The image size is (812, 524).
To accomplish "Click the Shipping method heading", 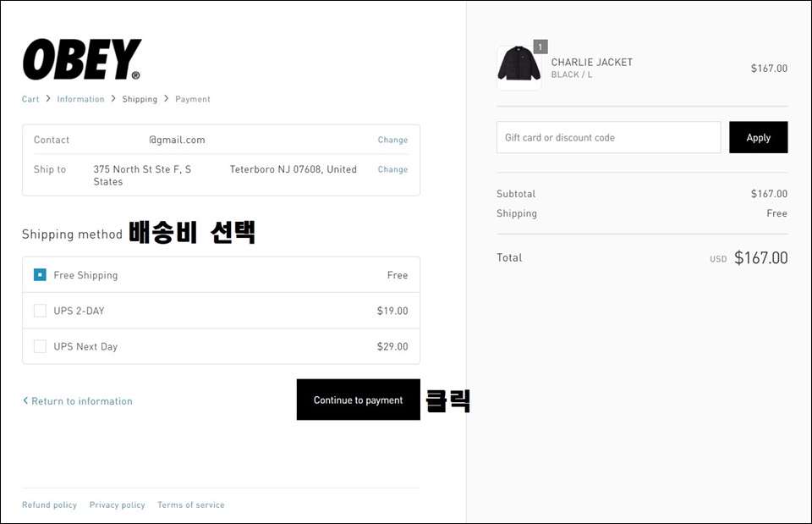I will point(72,234).
